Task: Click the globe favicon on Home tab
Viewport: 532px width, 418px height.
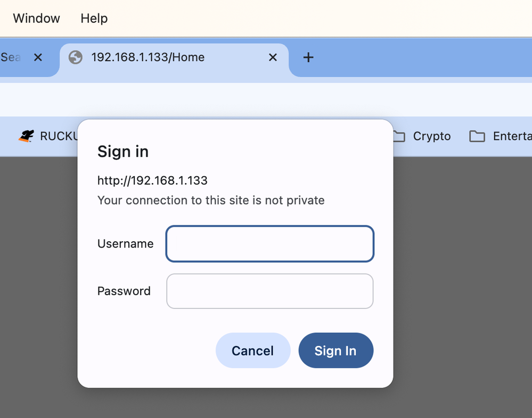Action: 76,58
